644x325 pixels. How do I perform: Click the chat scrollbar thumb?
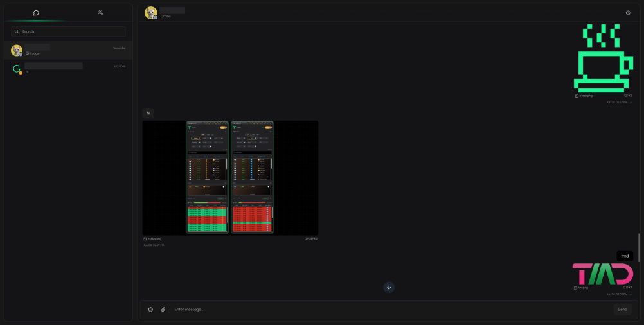click(639, 247)
